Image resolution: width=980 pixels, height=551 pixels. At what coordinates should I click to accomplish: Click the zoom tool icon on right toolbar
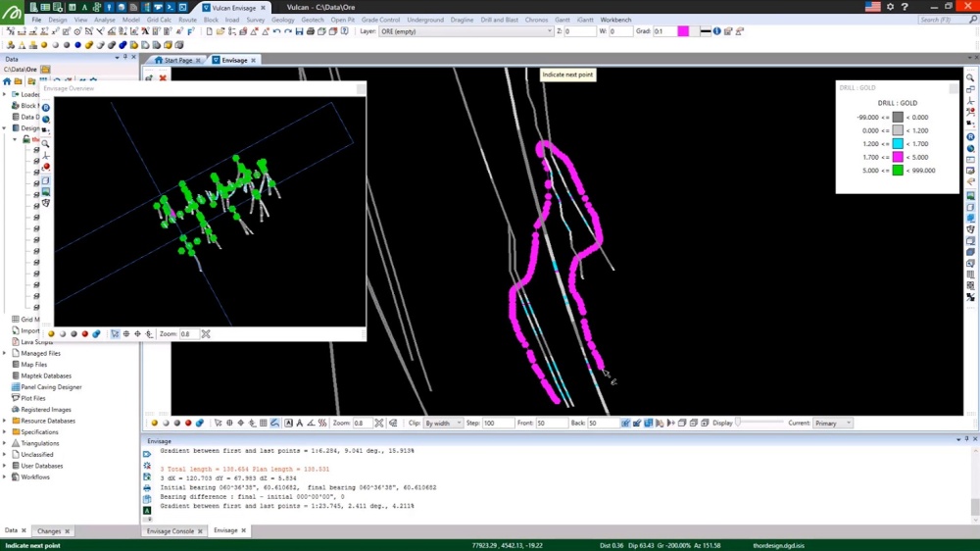tap(970, 78)
